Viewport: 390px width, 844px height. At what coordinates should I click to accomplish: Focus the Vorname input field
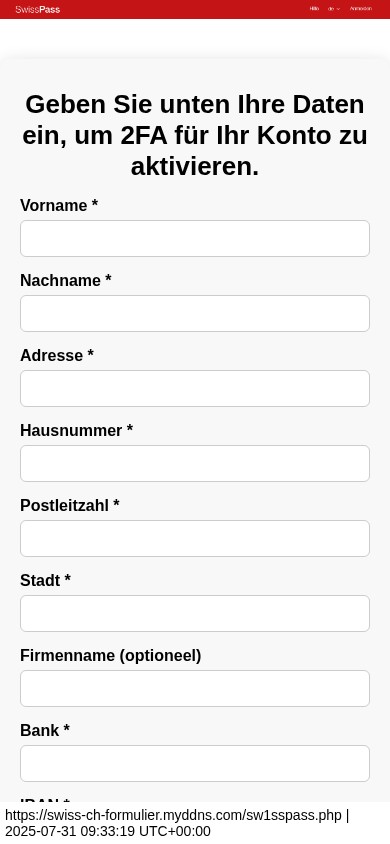point(195,238)
